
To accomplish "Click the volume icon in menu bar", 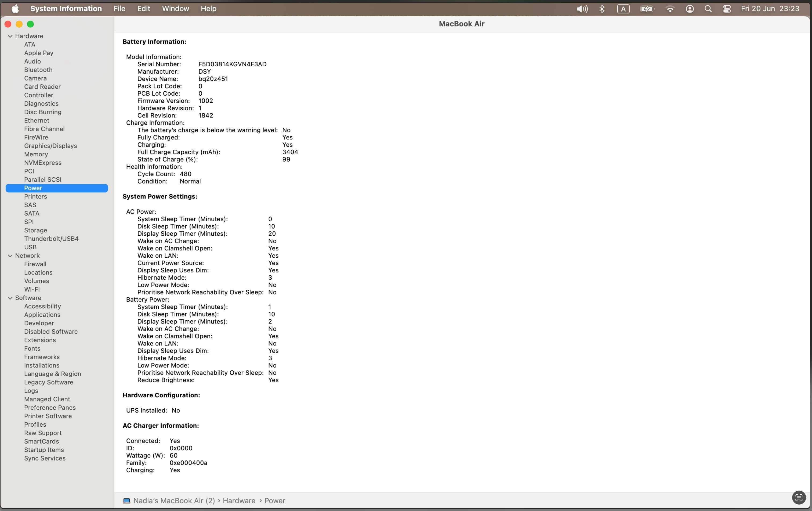I will [x=582, y=9].
